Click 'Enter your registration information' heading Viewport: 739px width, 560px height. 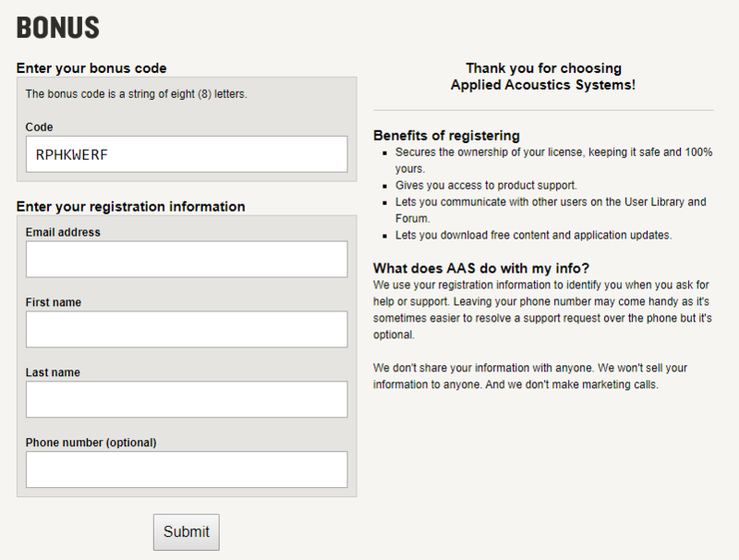(131, 206)
